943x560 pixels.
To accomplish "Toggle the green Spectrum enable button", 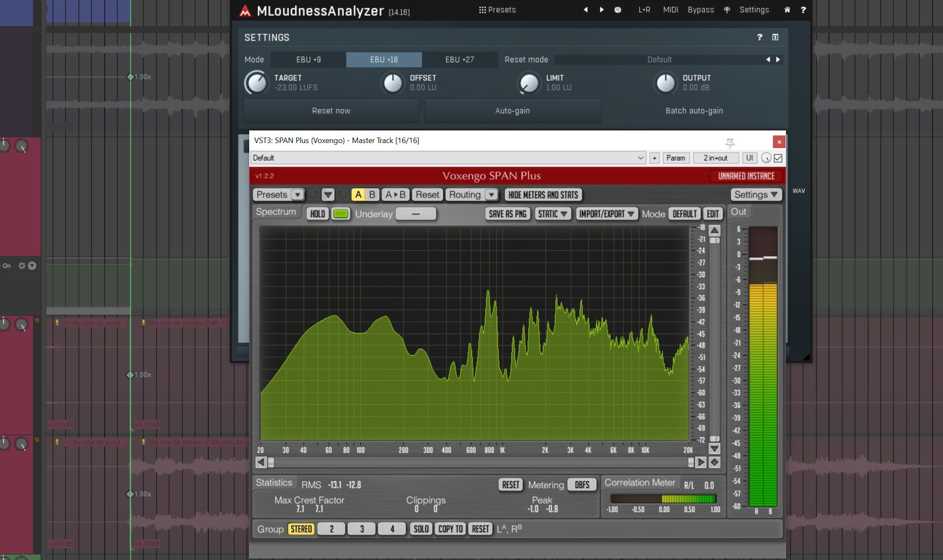I will 341,214.
